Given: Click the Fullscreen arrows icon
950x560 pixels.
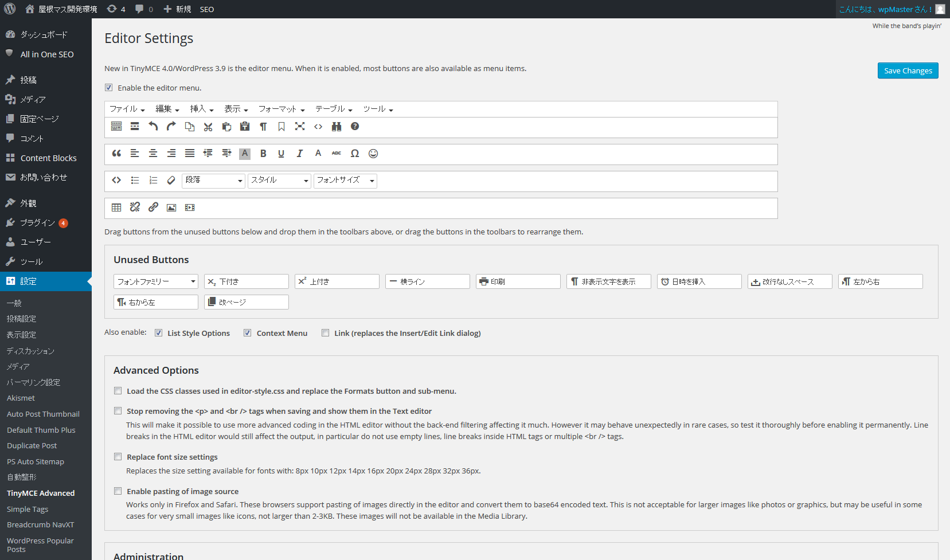Looking at the screenshot, I should tap(300, 127).
